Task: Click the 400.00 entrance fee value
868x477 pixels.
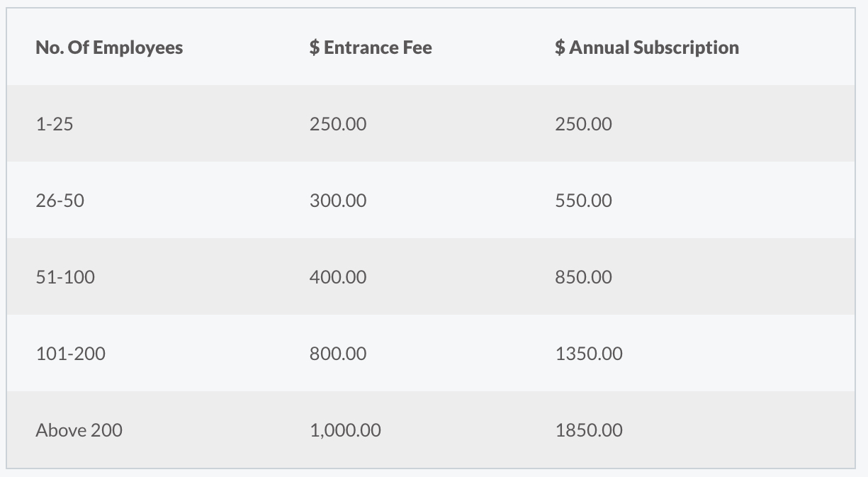Action: coord(338,277)
